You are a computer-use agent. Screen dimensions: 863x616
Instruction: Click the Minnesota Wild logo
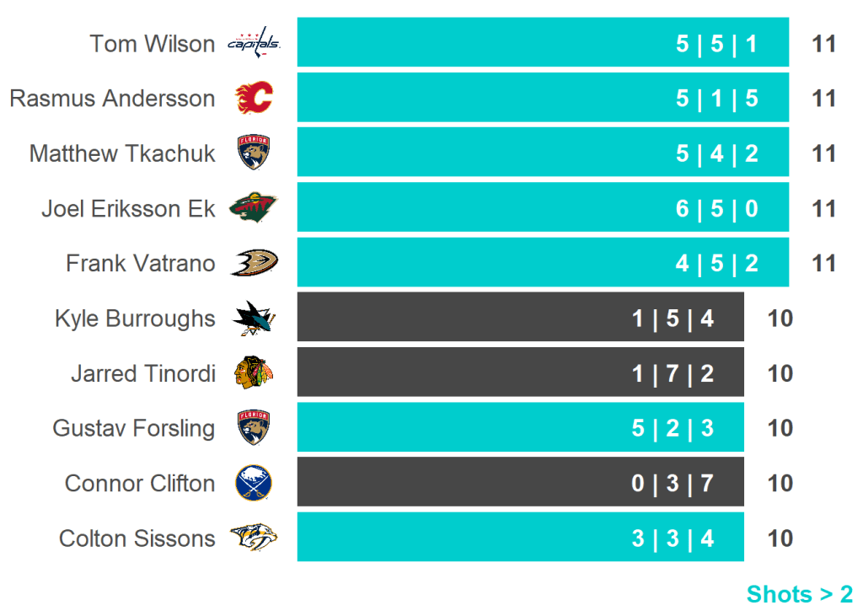pyautogui.click(x=254, y=208)
